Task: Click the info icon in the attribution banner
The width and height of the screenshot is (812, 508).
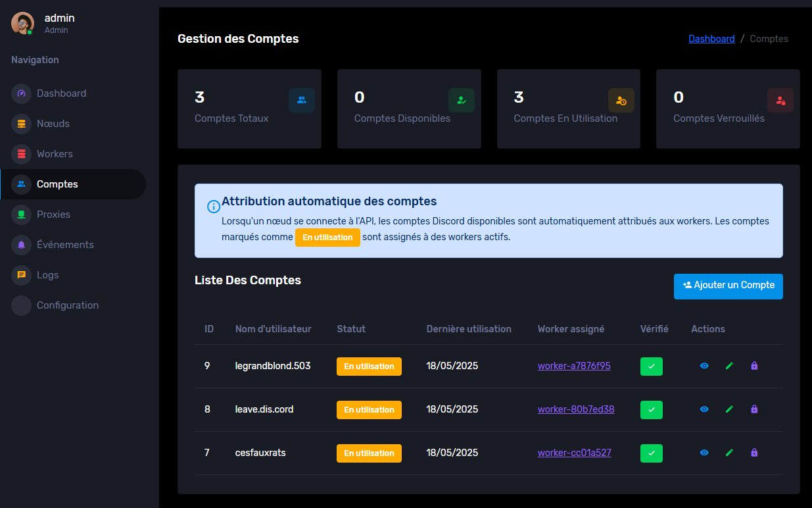Action: [x=213, y=206]
